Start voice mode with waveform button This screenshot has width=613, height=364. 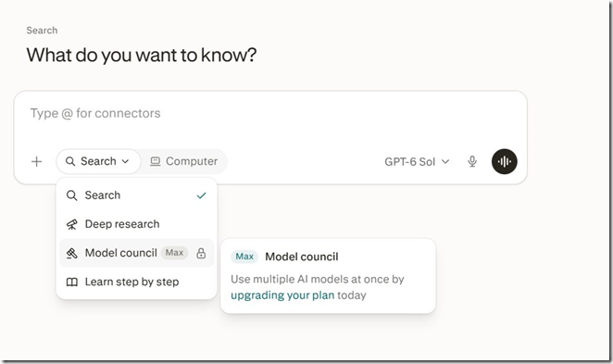tap(505, 161)
